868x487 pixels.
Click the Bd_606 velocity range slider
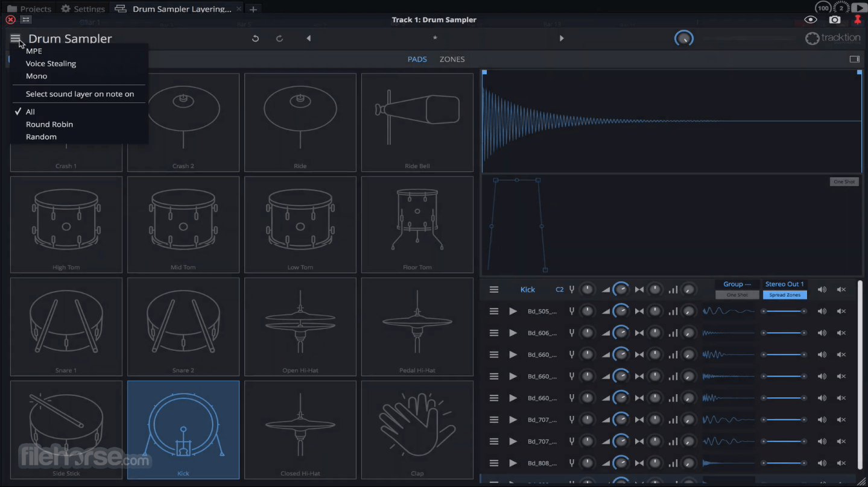784,333
